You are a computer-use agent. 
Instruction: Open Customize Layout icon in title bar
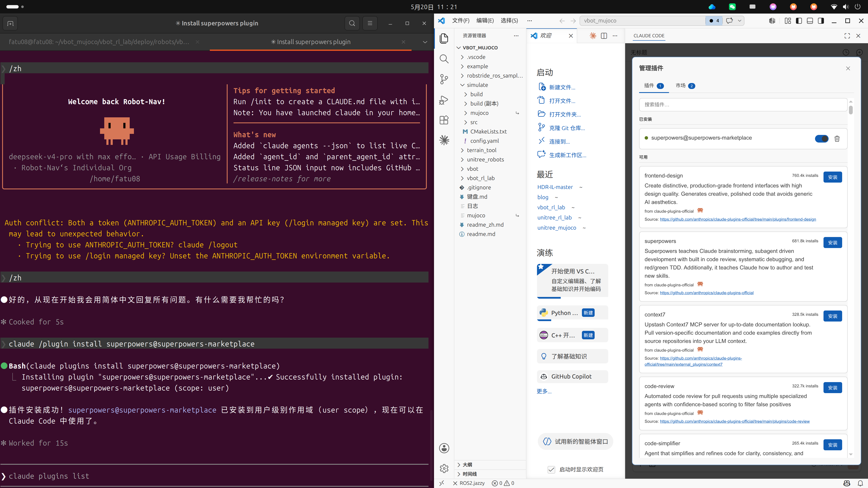click(x=788, y=21)
